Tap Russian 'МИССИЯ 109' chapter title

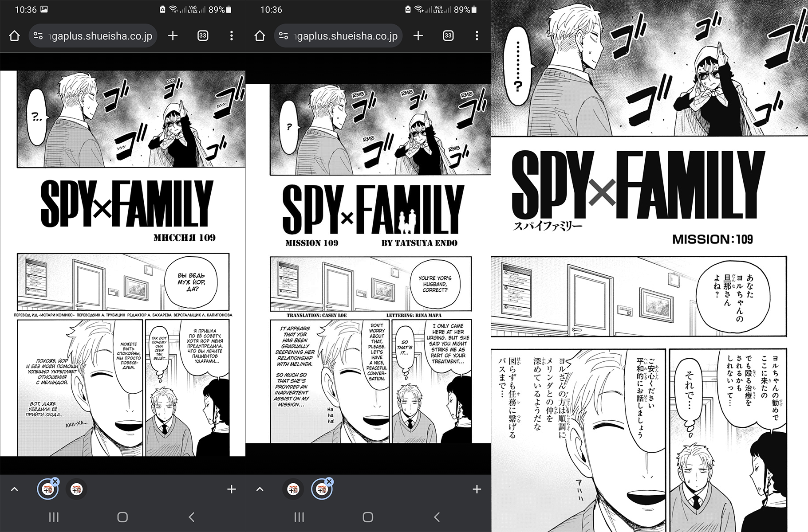(x=184, y=238)
